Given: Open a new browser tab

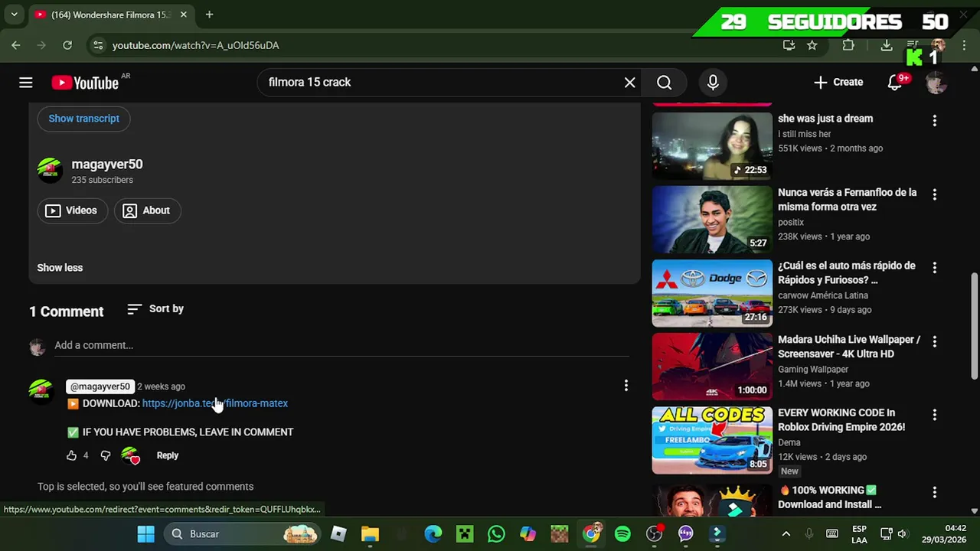Looking at the screenshot, I should 209,15.
